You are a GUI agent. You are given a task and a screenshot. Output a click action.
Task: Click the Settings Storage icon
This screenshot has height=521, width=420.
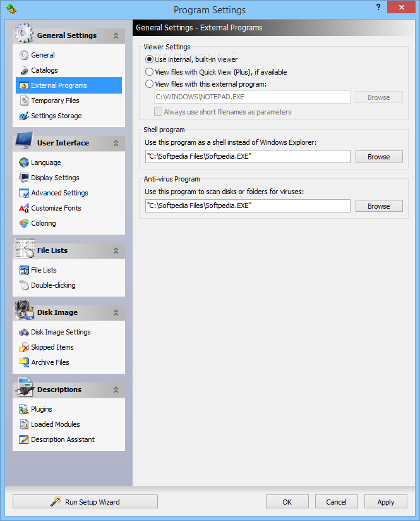tap(23, 116)
